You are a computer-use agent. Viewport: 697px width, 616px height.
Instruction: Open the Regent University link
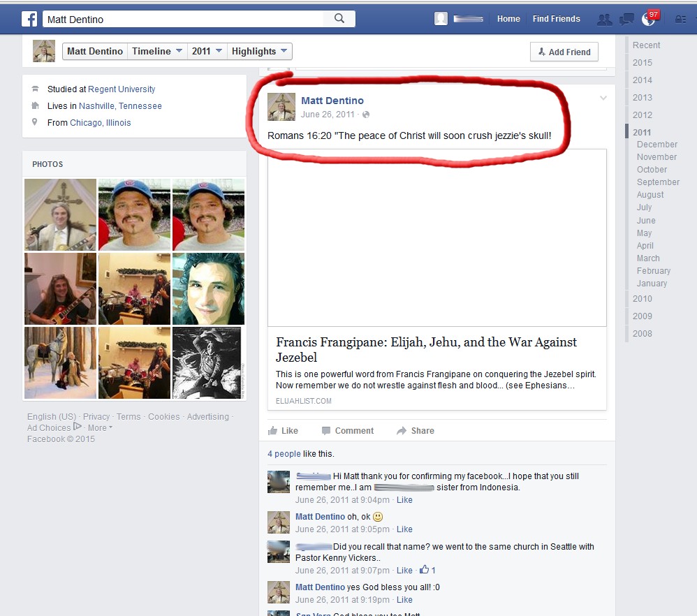pyautogui.click(x=122, y=89)
